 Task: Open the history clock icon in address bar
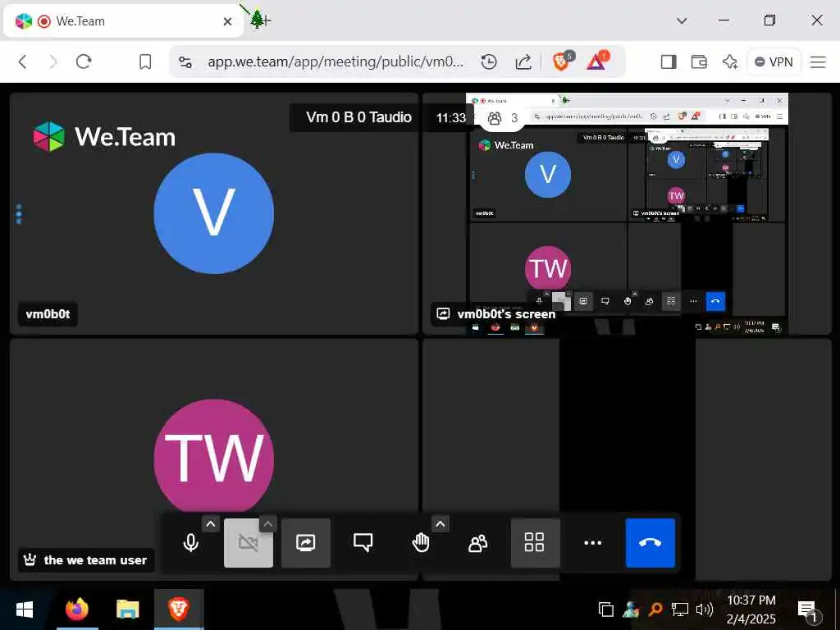click(x=489, y=62)
